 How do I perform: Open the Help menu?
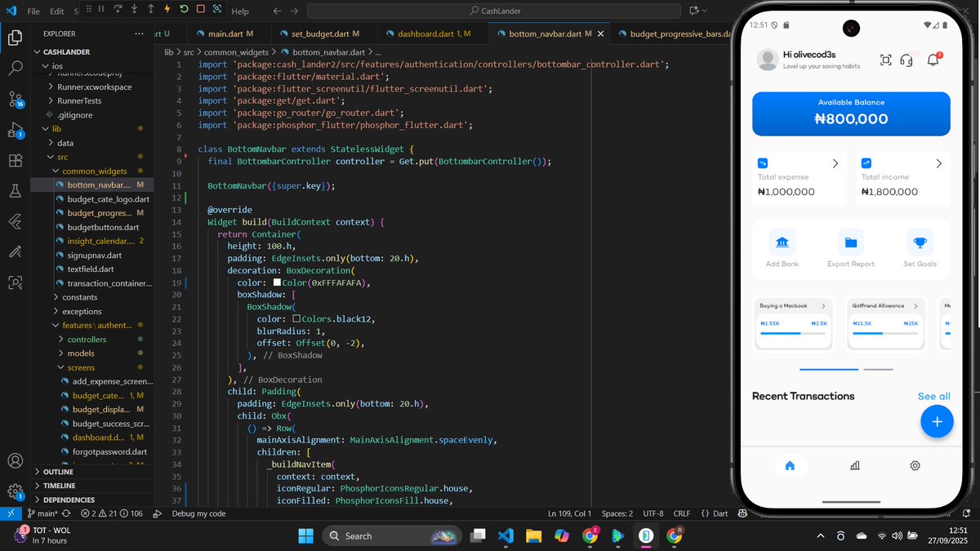click(x=240, y=11)
